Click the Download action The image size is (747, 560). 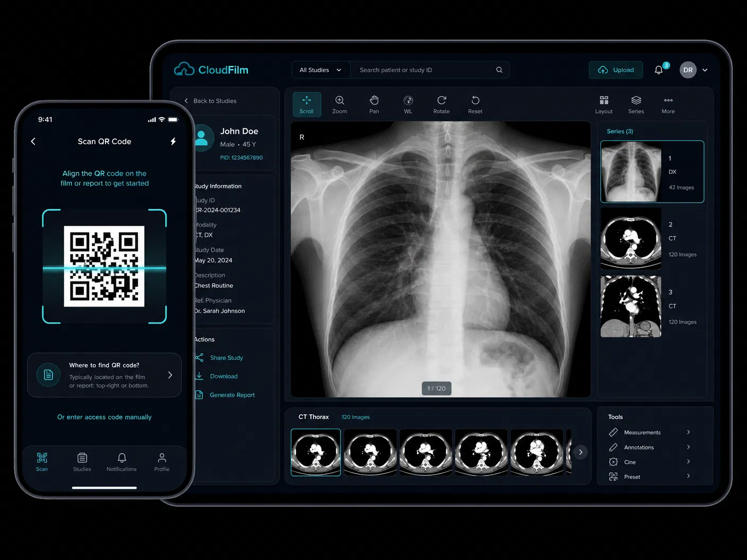(216, 377)
